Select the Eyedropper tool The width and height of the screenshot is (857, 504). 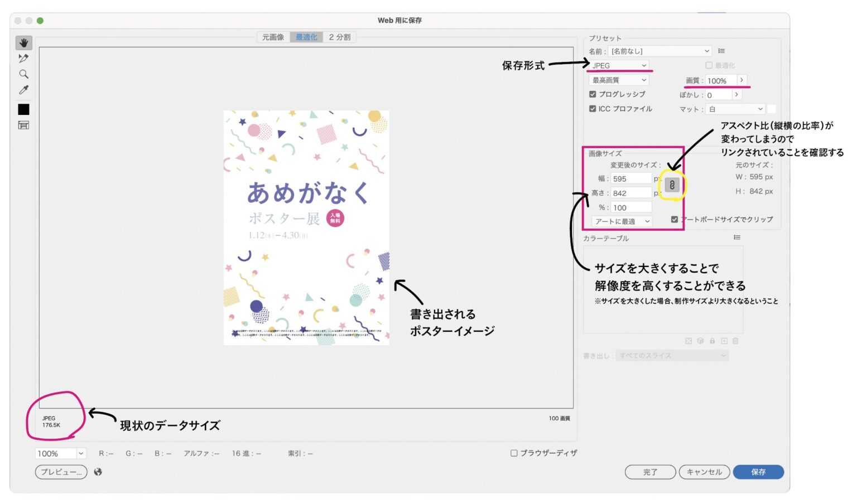[x=23, y=90]
